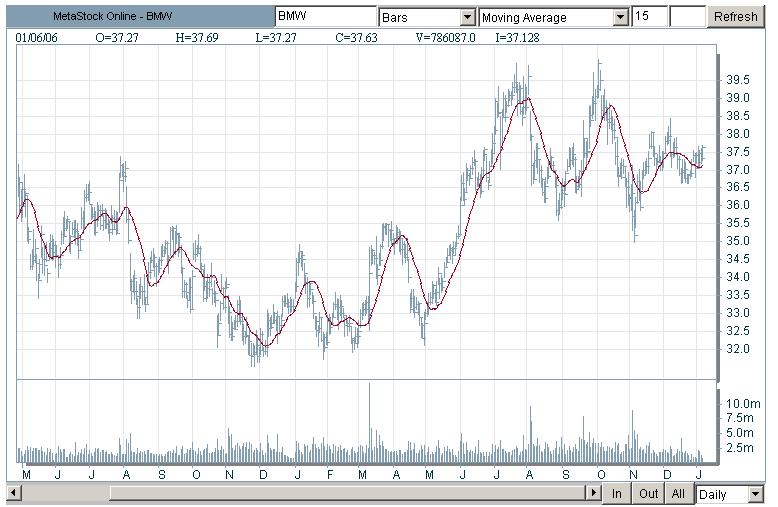Click the high value H=37.69
This screenshot has height=507, width=778.
[197, 38]
